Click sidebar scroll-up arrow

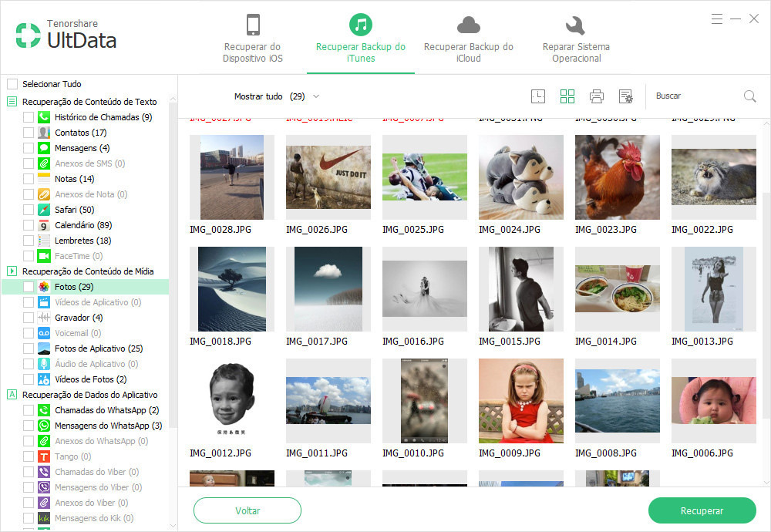(173, 99)
